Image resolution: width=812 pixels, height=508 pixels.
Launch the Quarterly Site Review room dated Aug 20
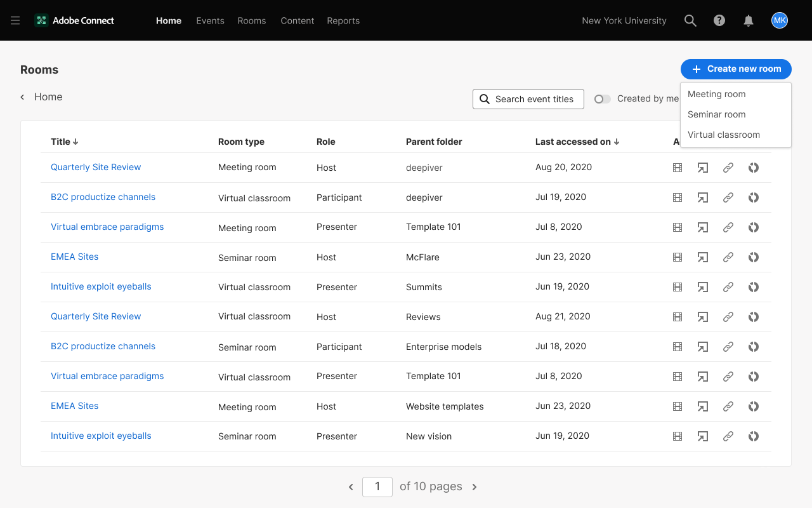[703, 168]
